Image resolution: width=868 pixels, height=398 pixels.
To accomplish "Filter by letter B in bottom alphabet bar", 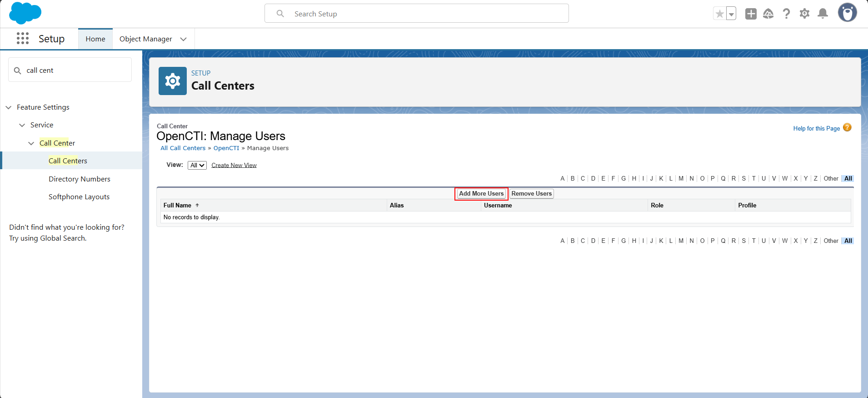I will [x=573, y=241].
